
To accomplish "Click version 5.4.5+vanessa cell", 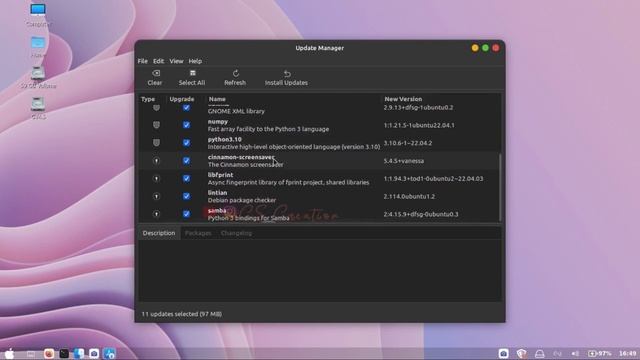I will click(404, 161).
